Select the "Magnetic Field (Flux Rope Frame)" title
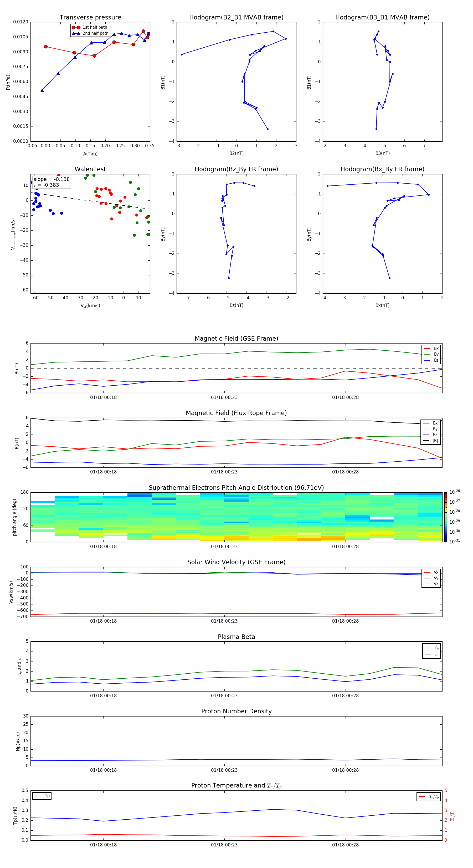 [236, 413]
